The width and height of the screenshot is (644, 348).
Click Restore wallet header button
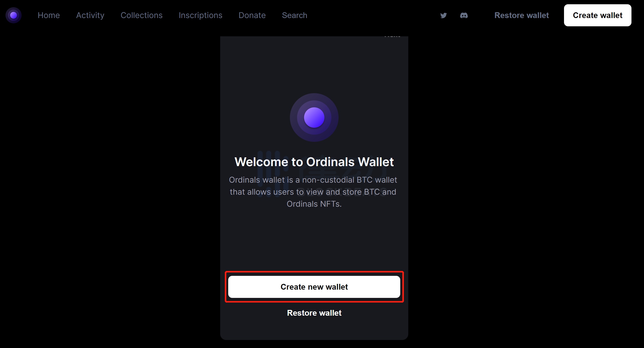tap(521, 16)
